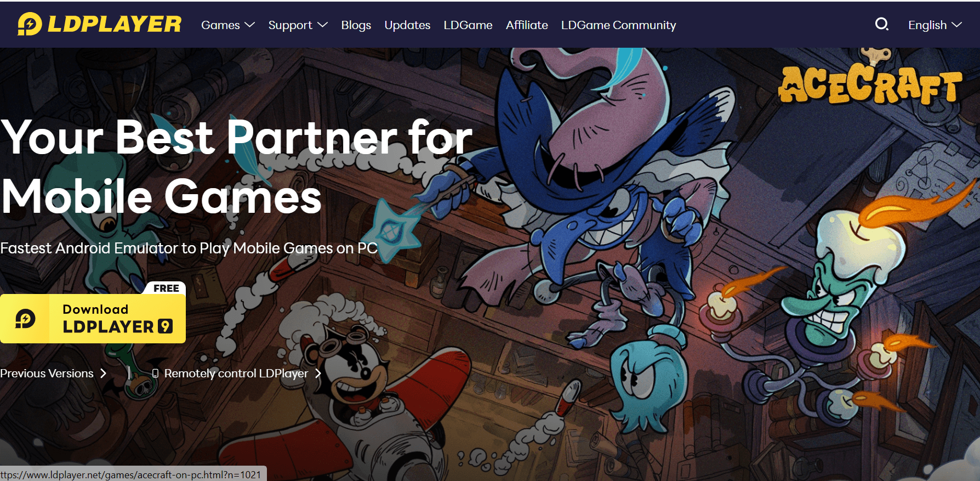The image size is (980, 481).
Task: Visit LDGame Community link
Action: (618, 25)
